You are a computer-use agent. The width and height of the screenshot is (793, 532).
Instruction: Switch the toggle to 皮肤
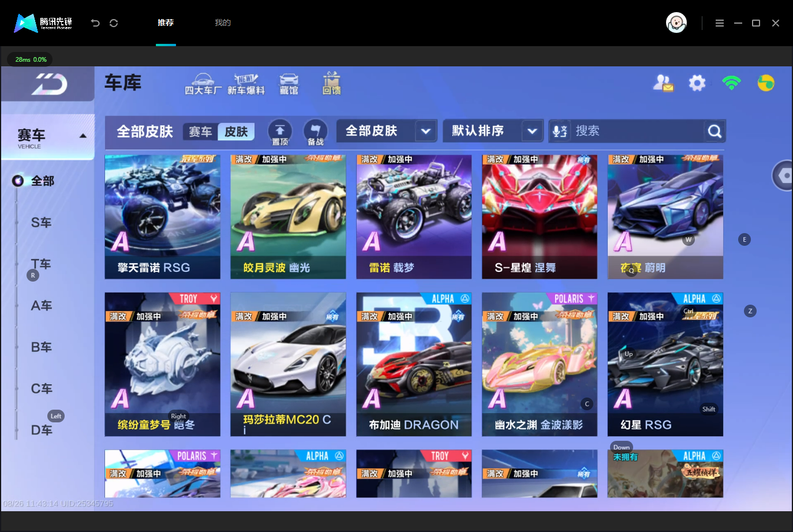[x=236, y=132]
